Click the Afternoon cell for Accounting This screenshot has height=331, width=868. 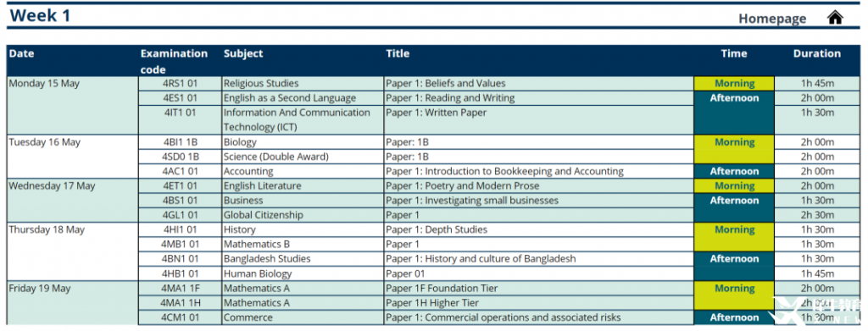click(734, 171)
